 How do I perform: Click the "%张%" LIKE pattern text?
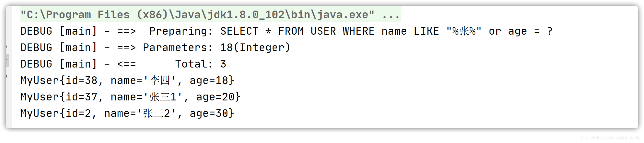point(464,31)
